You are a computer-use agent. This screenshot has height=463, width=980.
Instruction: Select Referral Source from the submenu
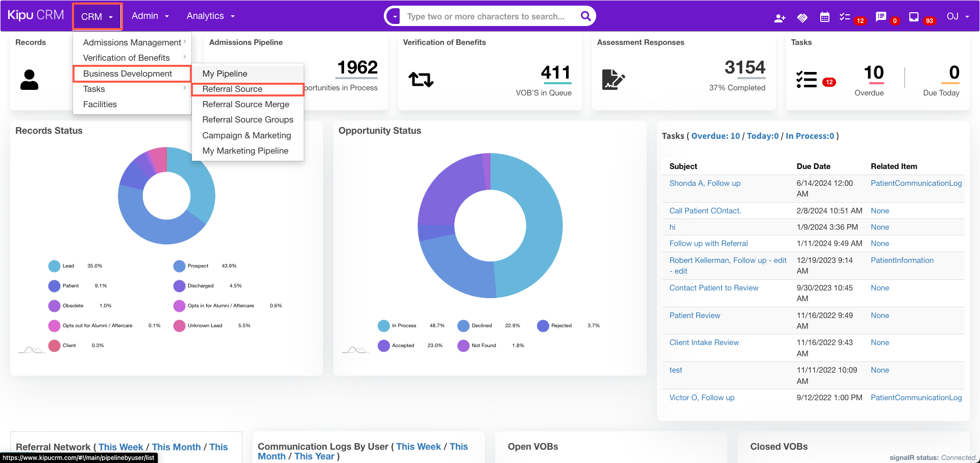(232, 89)
